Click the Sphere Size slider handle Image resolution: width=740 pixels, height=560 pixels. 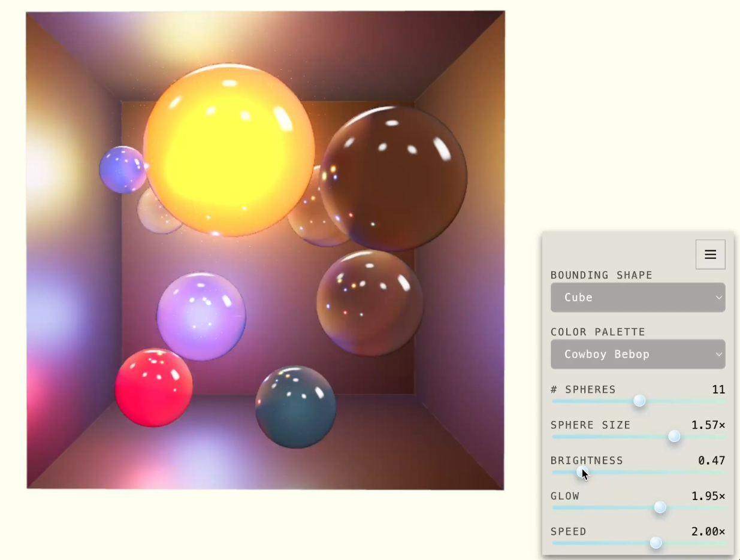[x=674, y=437]
